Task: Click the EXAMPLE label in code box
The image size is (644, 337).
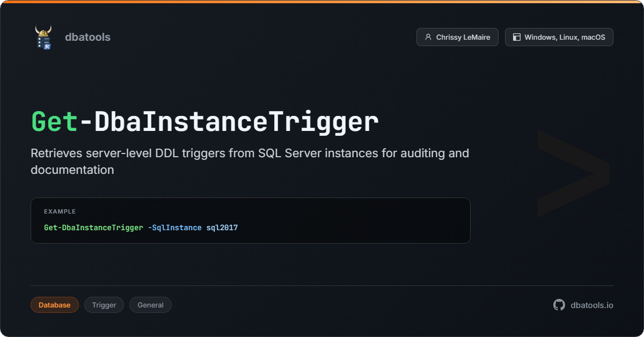Action: coord(60,211)
